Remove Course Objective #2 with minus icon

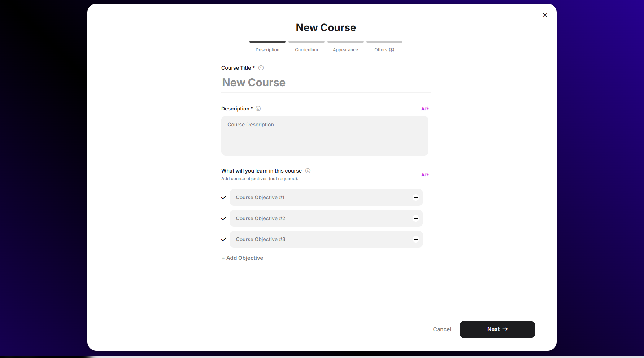click(x=416, y=218)
